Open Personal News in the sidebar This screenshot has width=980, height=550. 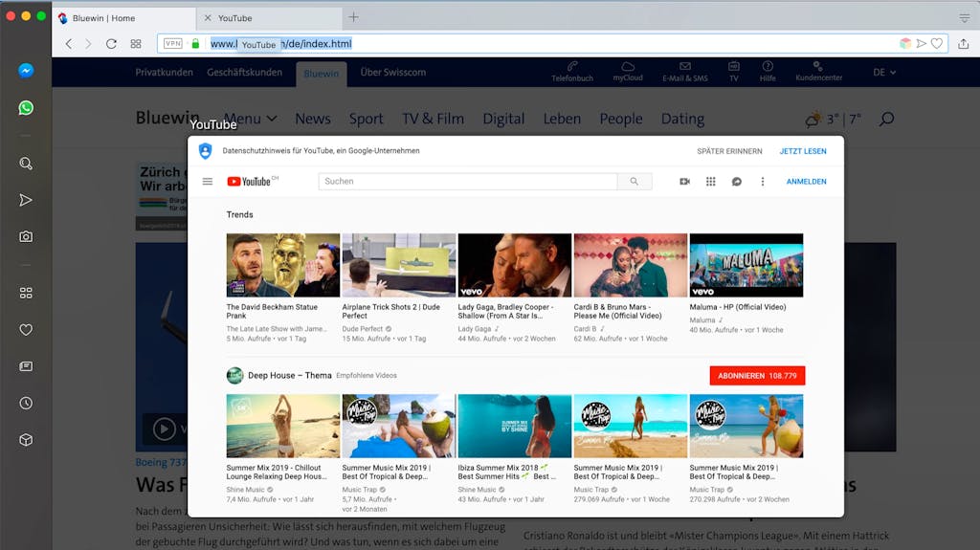pos(26,366)
